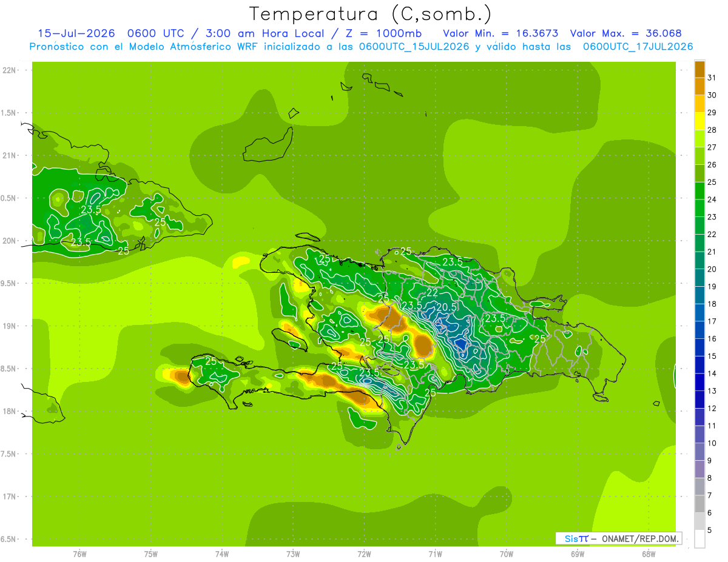Screen dimensions: 728x562
Task: Click the title "Temperatura (C,somb.)"
Action: [370, 14]
